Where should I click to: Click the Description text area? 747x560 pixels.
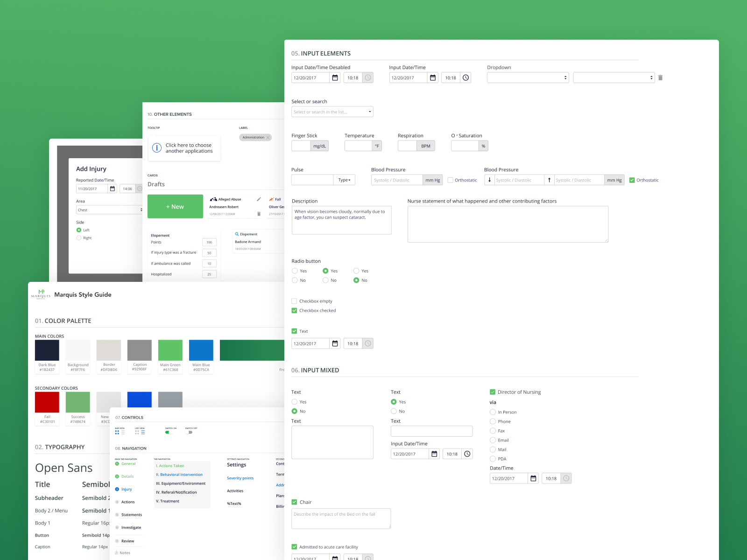tap(342, 220)
